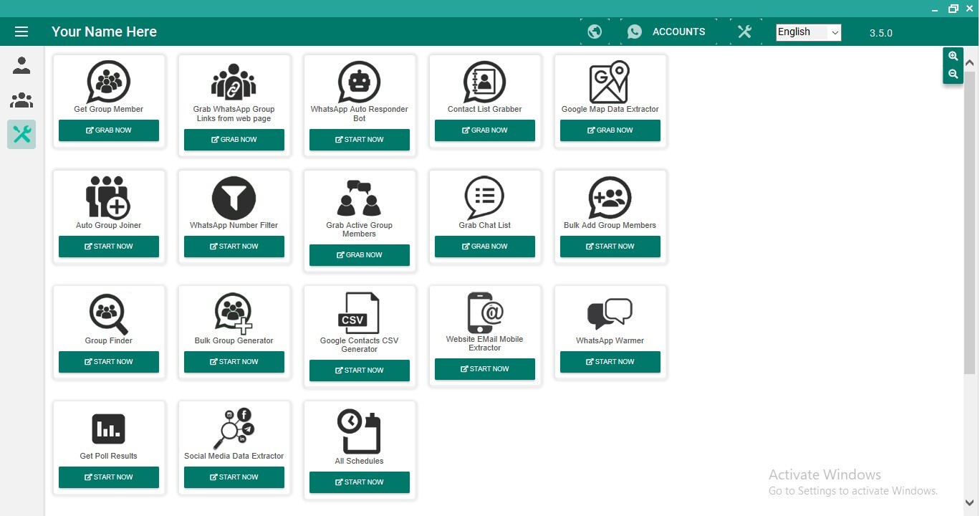Select the tools sidebar icon
The image size is (980, 516).
(x=21, y=134)
